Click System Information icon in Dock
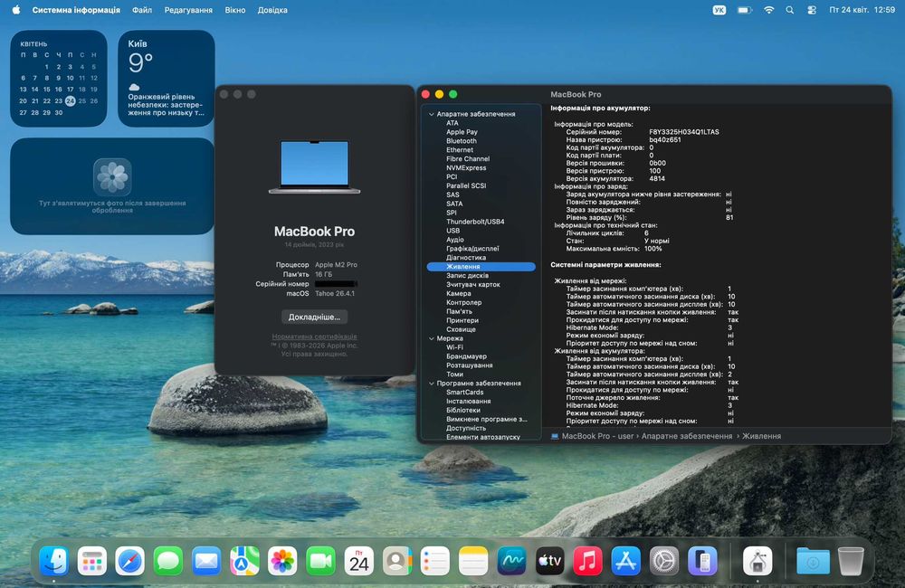 click(757, 561)
